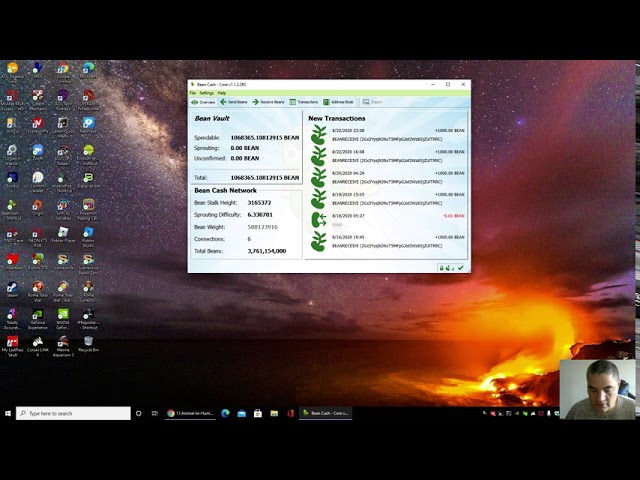Click the Bean Stalk Height value 3165372
The height and width of the screenshot is (480, 640).
(259, 203)
